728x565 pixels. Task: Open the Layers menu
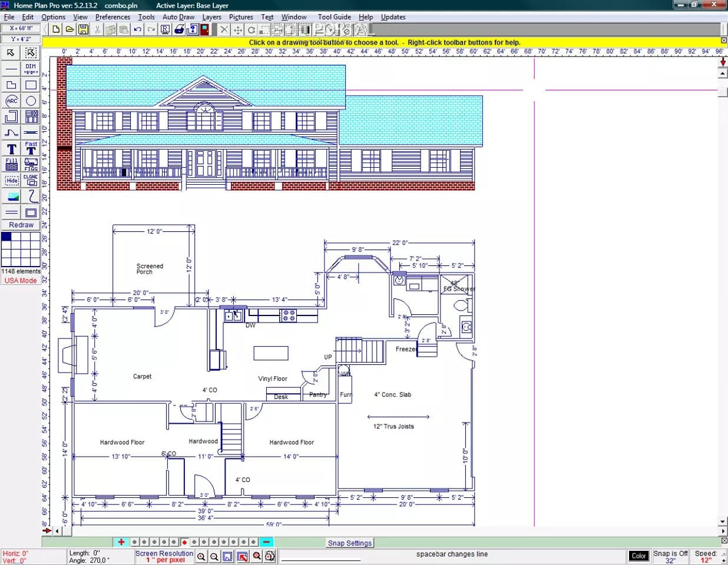(211, 17)
